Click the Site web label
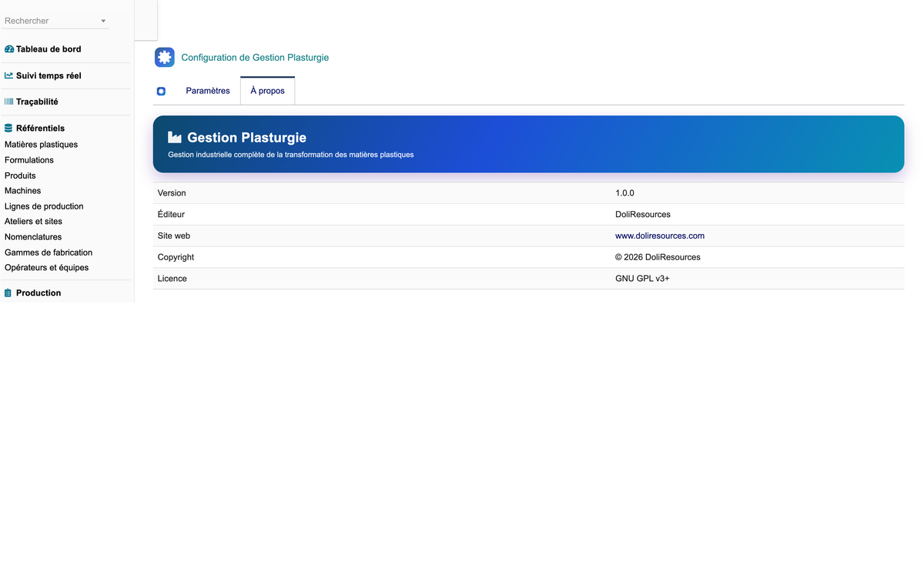The height and width of the screenshot is (572, 924). (x=174, y=236)
